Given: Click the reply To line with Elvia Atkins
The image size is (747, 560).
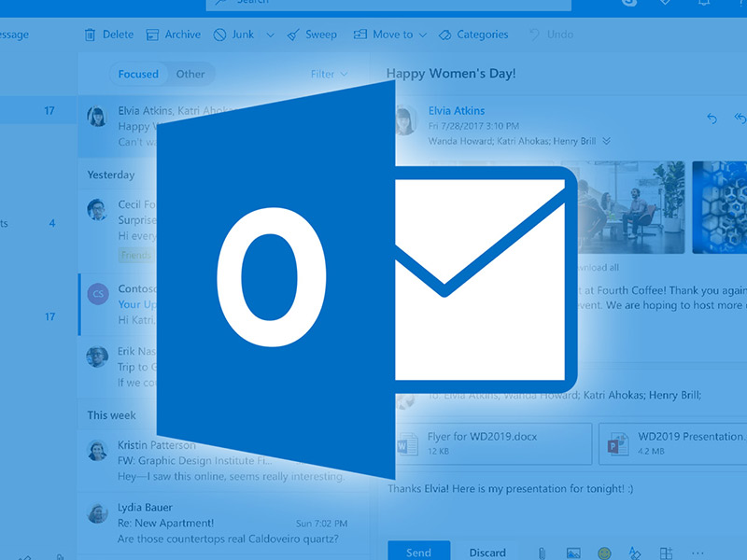Looking at the screenshot, I should click(x=565, y=395).
